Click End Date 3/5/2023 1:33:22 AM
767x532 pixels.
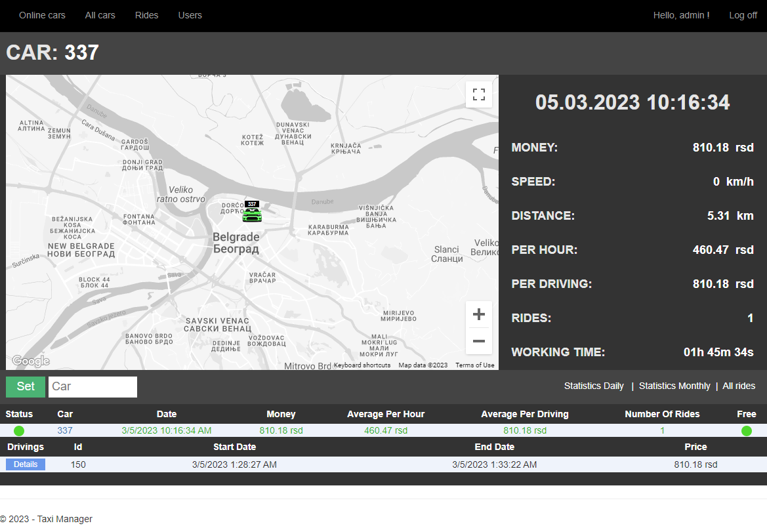pos(495,464)
